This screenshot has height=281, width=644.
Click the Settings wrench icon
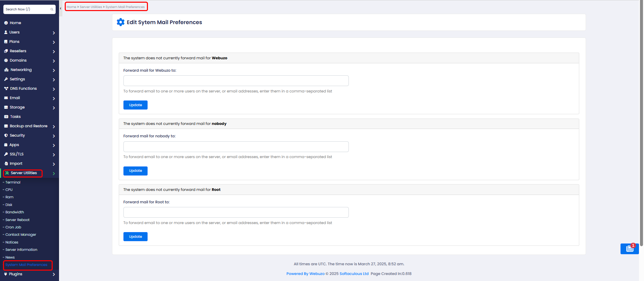[x=6, y=79]
